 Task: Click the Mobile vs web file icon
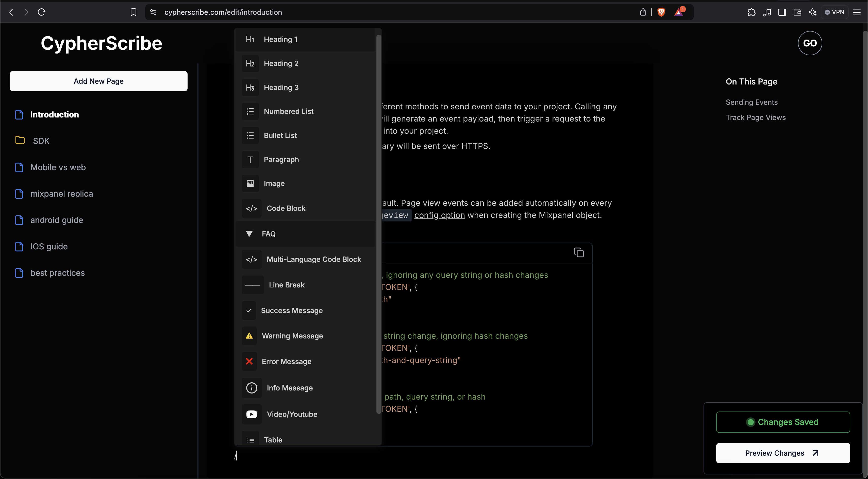[x=19, y=167]
